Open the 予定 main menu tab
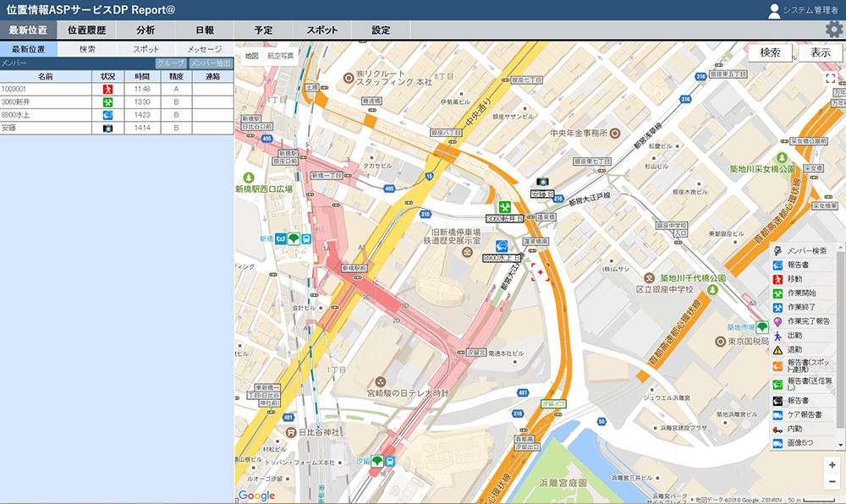The image size is (846, 504). point(263,30)
